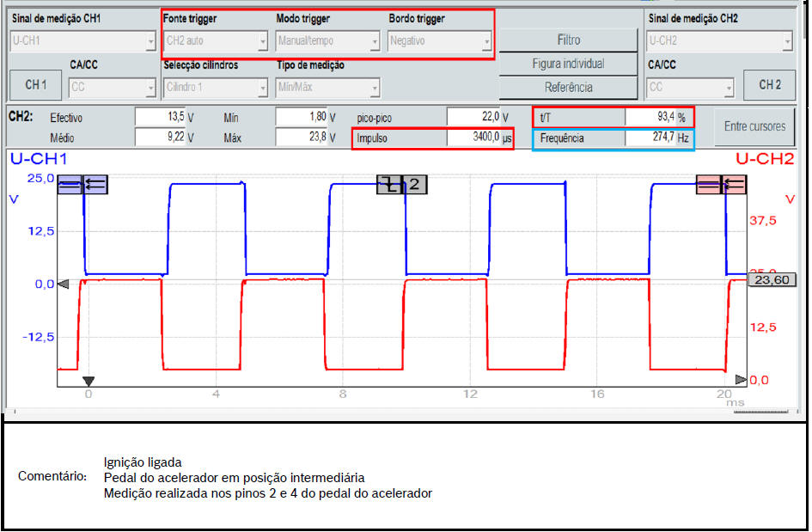Open the U-CH2 measurement signal dropdown
This screenshot has height=532, width=812.
tap(718, 40)
